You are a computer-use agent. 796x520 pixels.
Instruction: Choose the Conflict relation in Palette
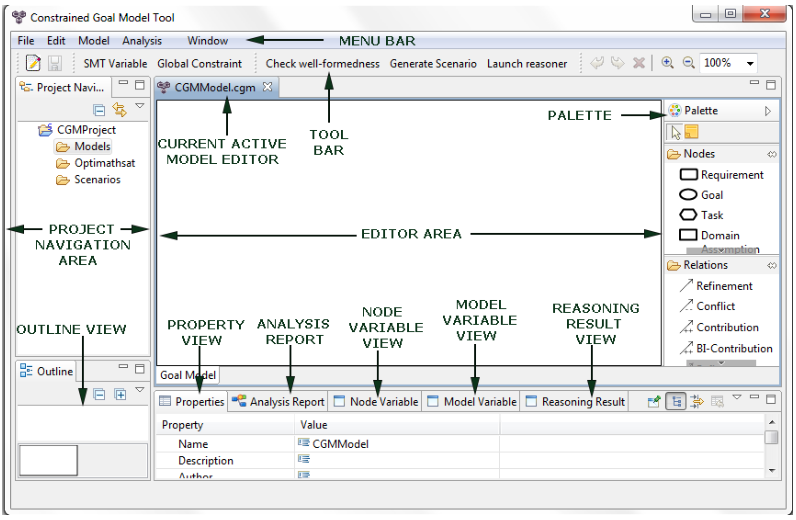(x=707, y=306)
